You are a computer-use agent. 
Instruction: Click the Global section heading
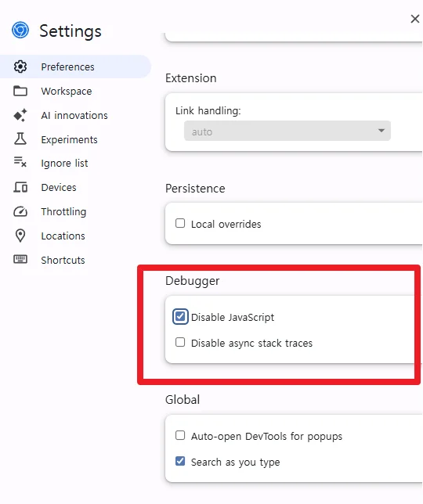pyautogui.click(x=183, y=400)
